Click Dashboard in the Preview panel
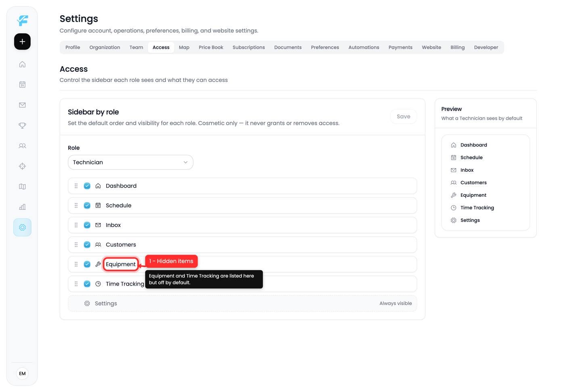This screenshot has width=565, height=392. coord(473,145)
